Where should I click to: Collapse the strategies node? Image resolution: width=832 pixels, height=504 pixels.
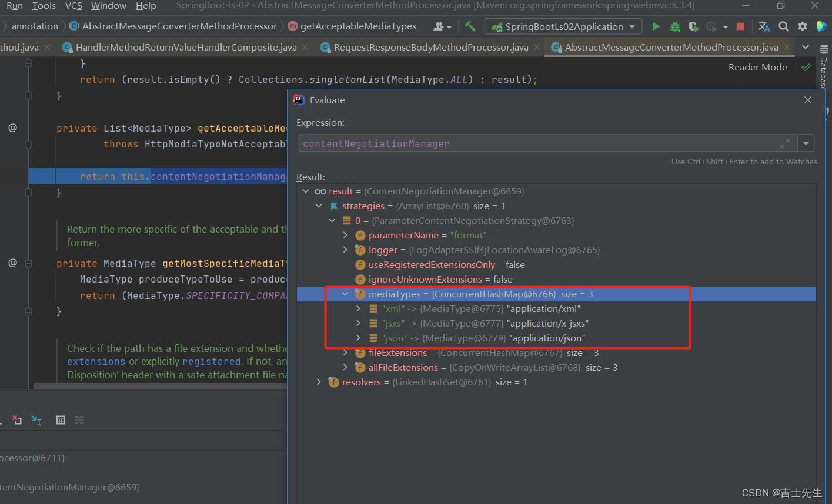tap(319, 206)
